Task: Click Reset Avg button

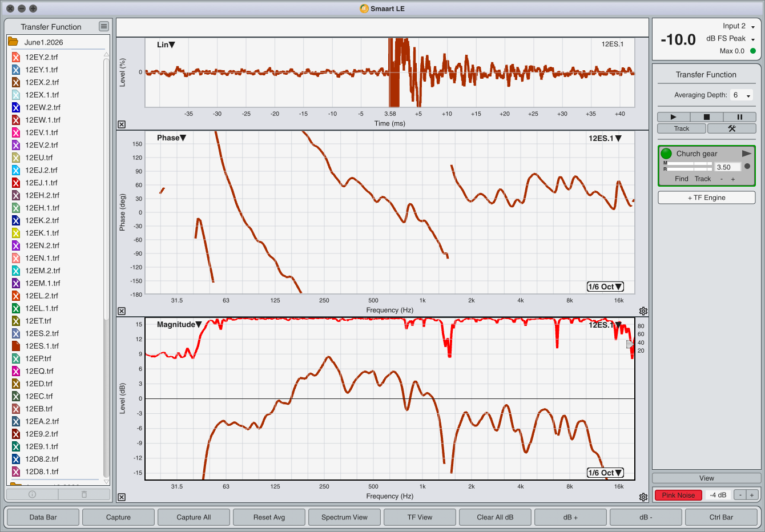Action: (269, 517)
